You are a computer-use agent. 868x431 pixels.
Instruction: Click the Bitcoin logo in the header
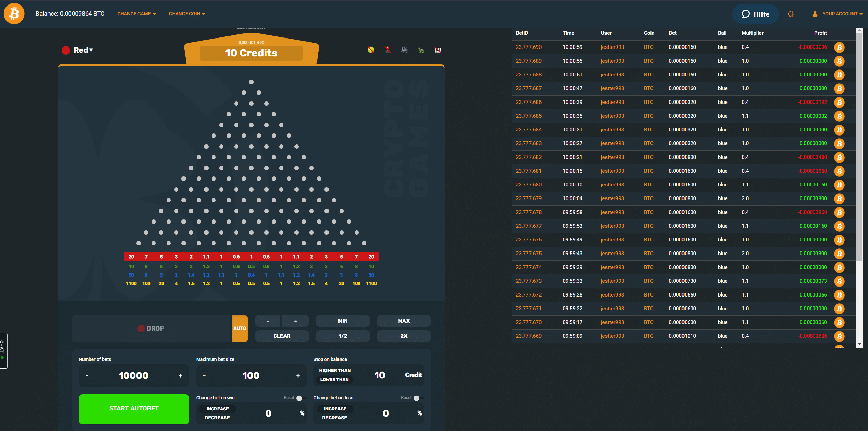[14, 14]
